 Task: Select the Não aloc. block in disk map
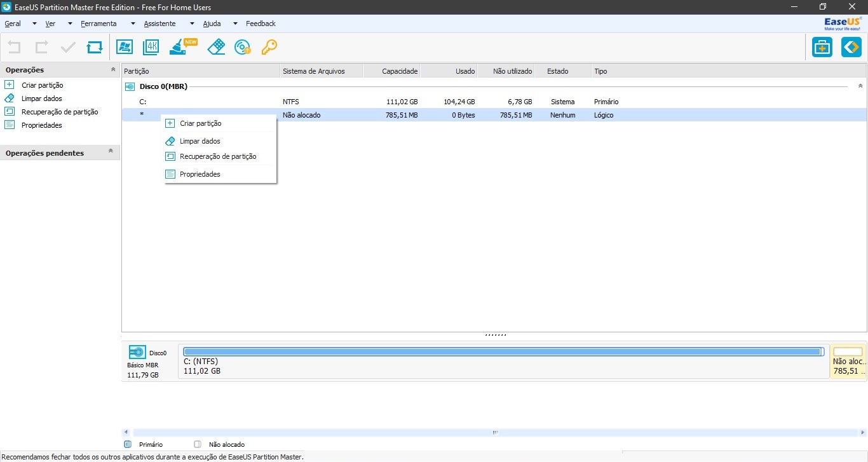(x=848, y=361)
